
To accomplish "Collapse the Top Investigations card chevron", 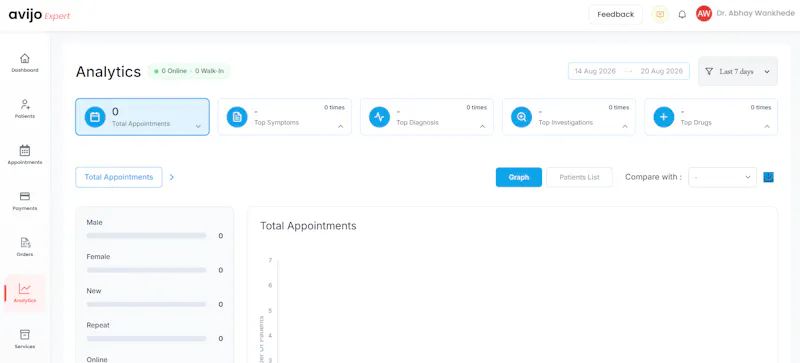I will 625,126.
